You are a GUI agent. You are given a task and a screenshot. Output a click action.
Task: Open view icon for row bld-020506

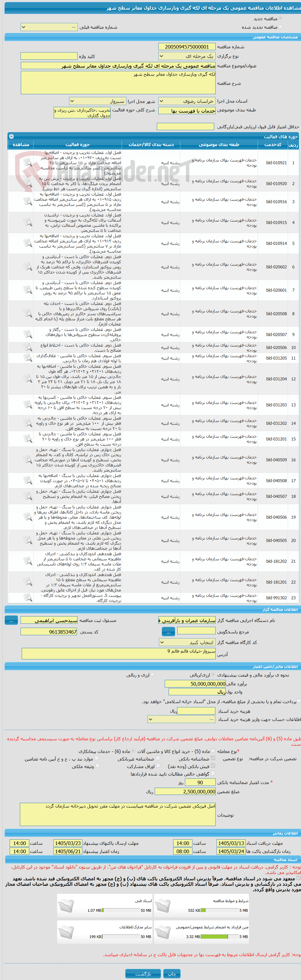[28, 347]
